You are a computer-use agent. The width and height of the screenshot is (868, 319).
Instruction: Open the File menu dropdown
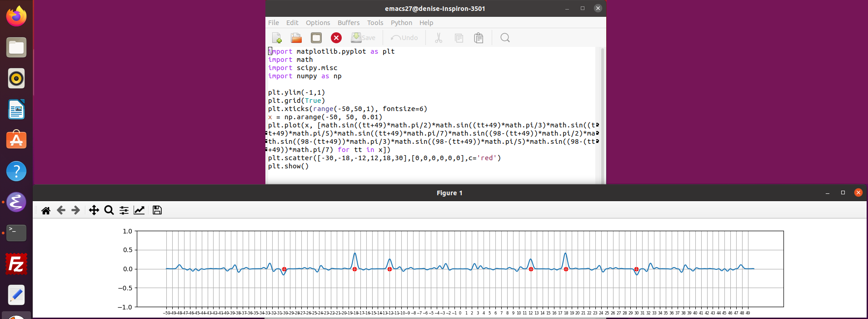(274, 23)
